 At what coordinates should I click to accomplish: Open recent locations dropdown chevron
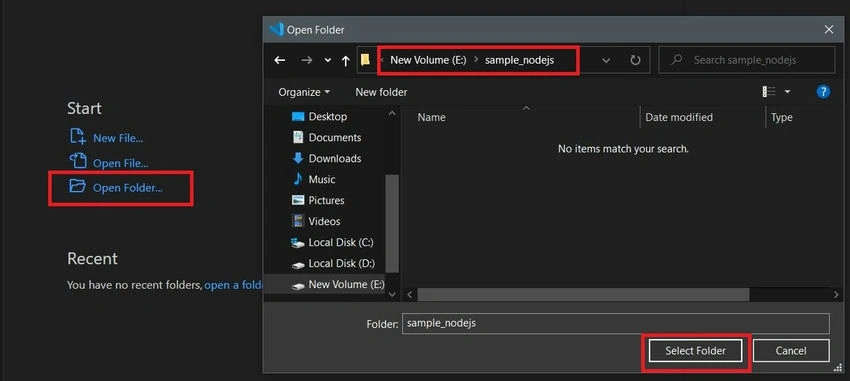[327, 61]
